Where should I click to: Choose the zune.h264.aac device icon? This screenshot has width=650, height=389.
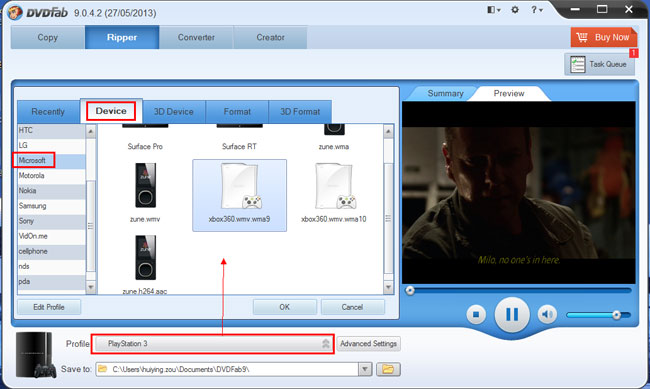[x=146, y=258]
